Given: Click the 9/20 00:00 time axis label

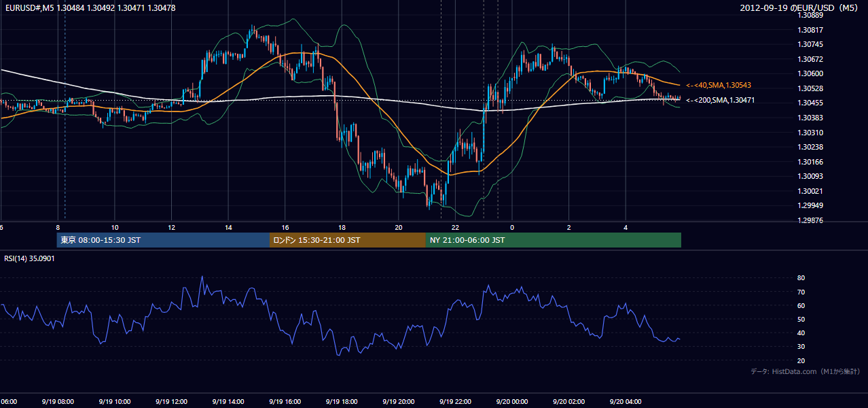Looking at the screenshot, I should (513, 402).
